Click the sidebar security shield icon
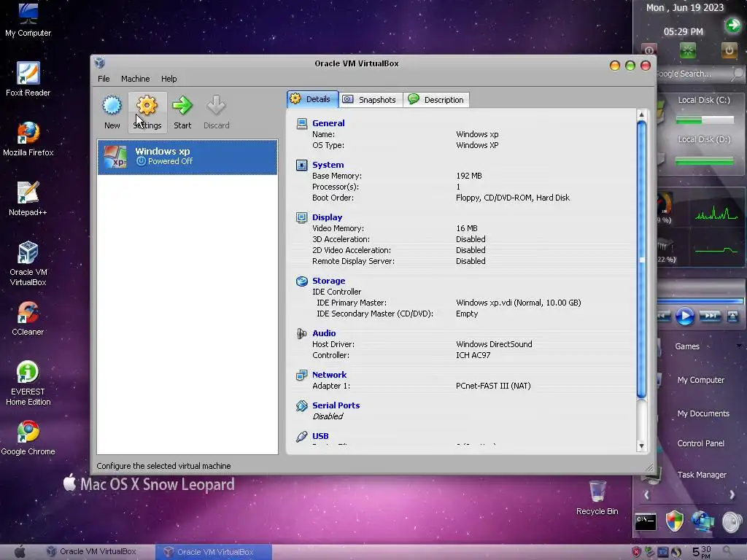747x560 pixels. 675,521
